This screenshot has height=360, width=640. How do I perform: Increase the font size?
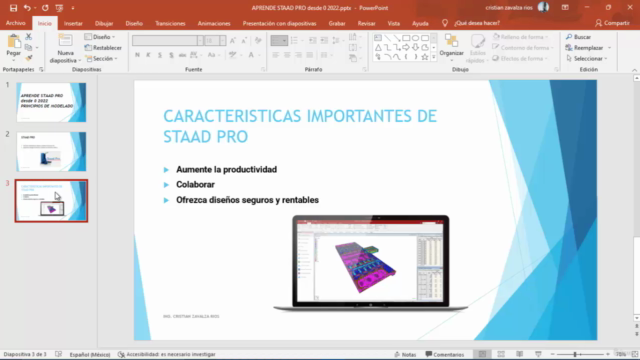click(233, 40)
